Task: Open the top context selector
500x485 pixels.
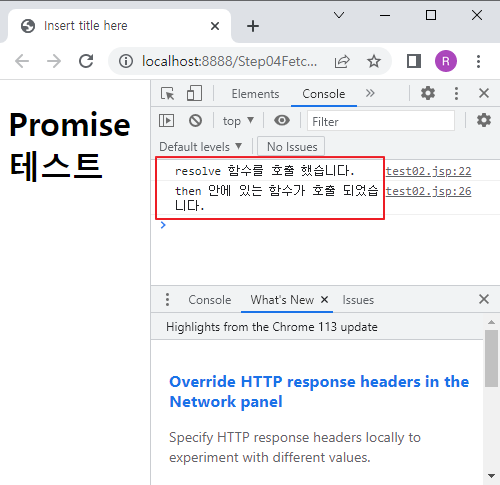Action: (x=238, y=121)
